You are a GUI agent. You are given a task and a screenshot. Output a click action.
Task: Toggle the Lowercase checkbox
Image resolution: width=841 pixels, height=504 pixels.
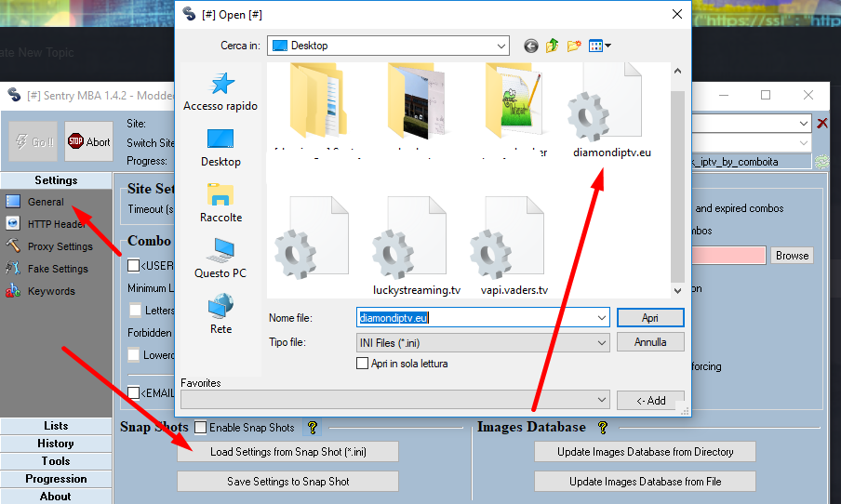pos(134,354)
